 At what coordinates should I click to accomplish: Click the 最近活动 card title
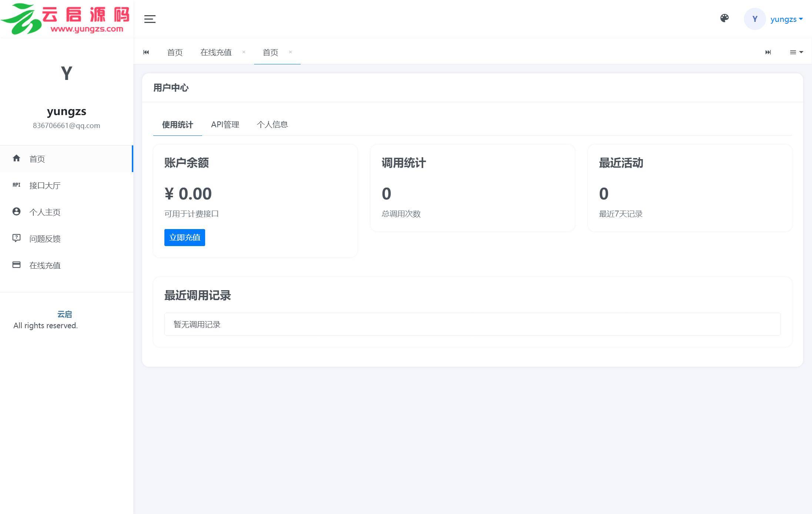pos(621,163)
